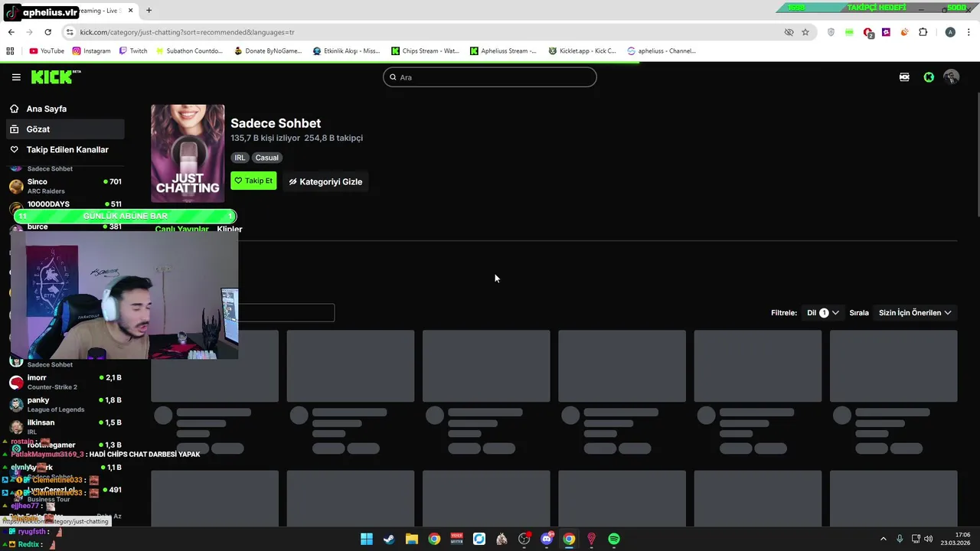Viewport: 980px width, 551px height.
Task: Open the Apheliuss Stream bookmark
Action: click(504, 51)
